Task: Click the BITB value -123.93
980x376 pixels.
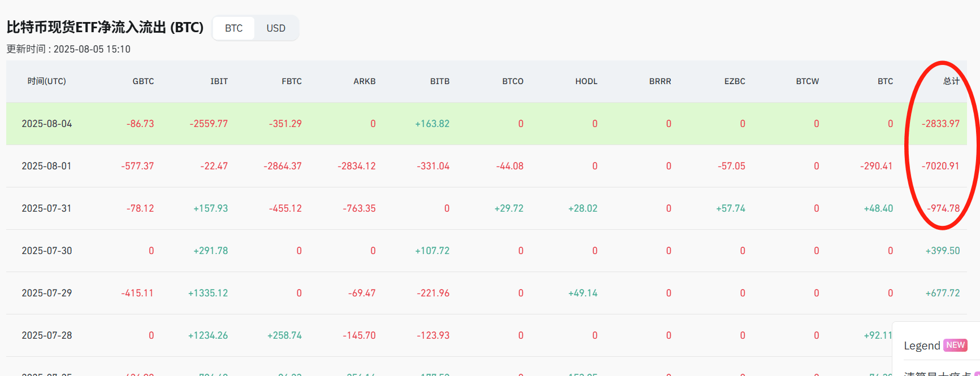Action: tap(433, 335)
